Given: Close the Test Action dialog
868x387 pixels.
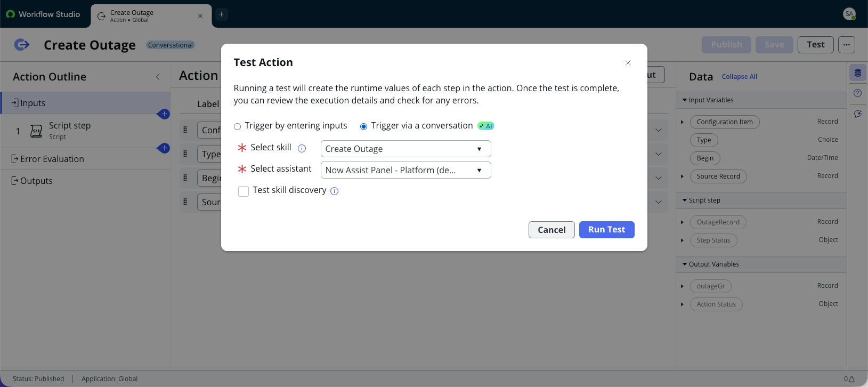Looking at the screenshot, I should pyautogui.click(x=628, y=63).
